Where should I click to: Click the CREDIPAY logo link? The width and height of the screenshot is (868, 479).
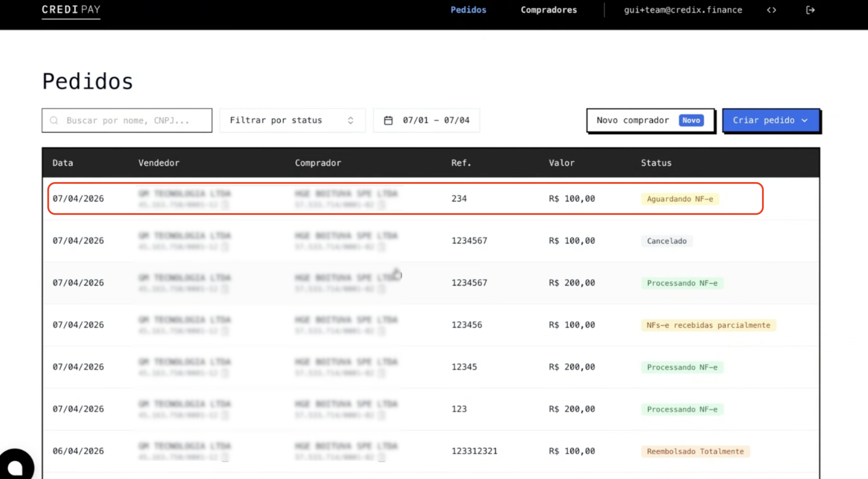coord(71,10)
